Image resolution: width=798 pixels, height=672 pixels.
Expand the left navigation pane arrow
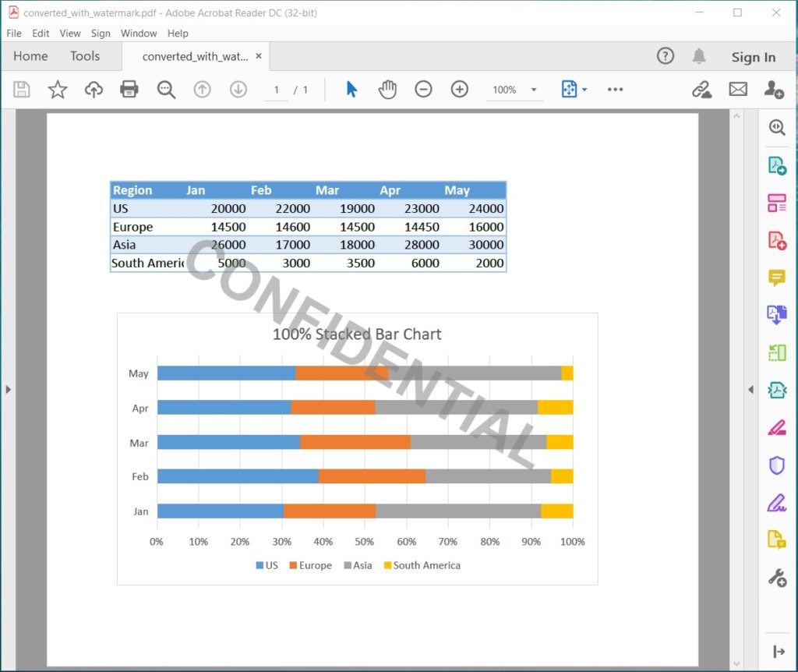[x=8, y=389]
